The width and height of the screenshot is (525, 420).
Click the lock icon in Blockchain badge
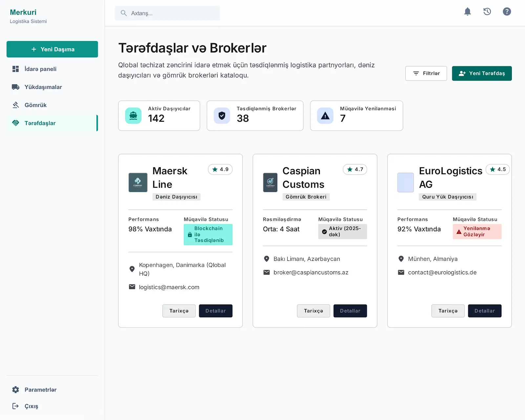click(x=190, y=235)
